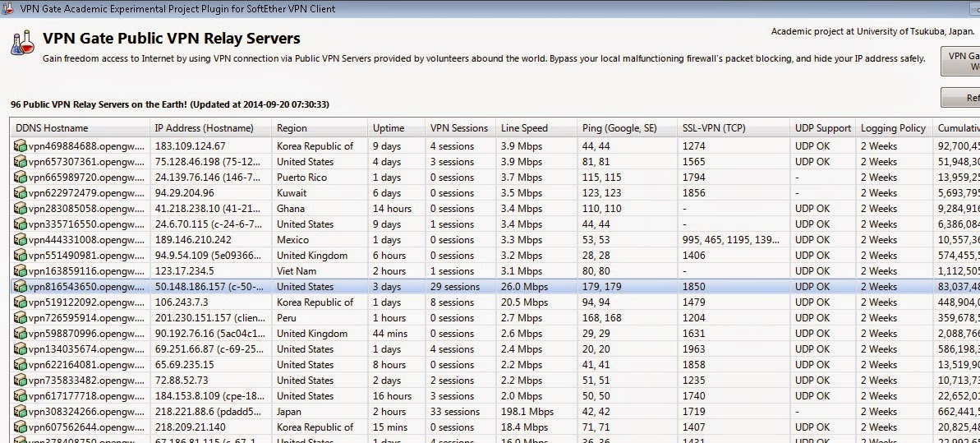Click server icon for vpn308324266
This screenshot has width=980, height=443.
click(x=20, y=413)
